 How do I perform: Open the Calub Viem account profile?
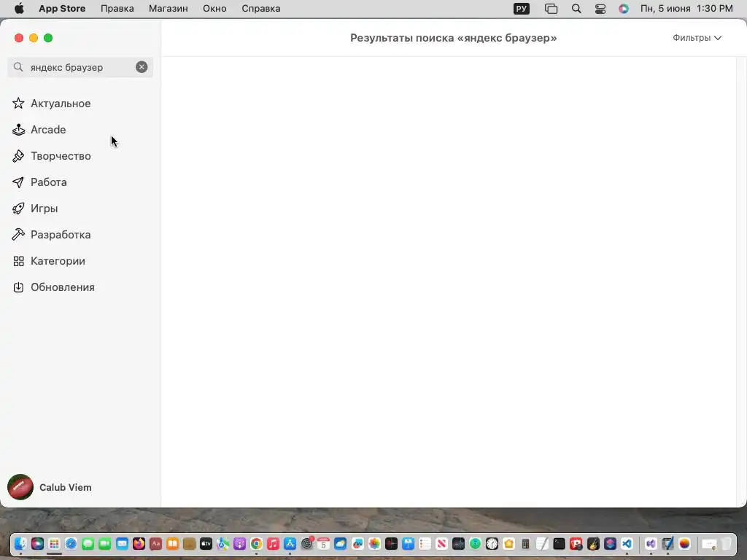50,487
